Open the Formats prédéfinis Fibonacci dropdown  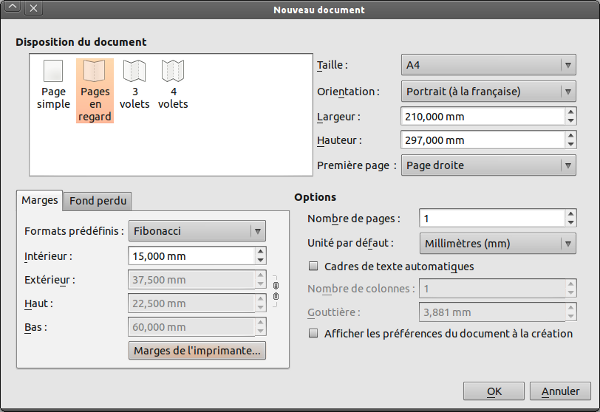point(197,231)
